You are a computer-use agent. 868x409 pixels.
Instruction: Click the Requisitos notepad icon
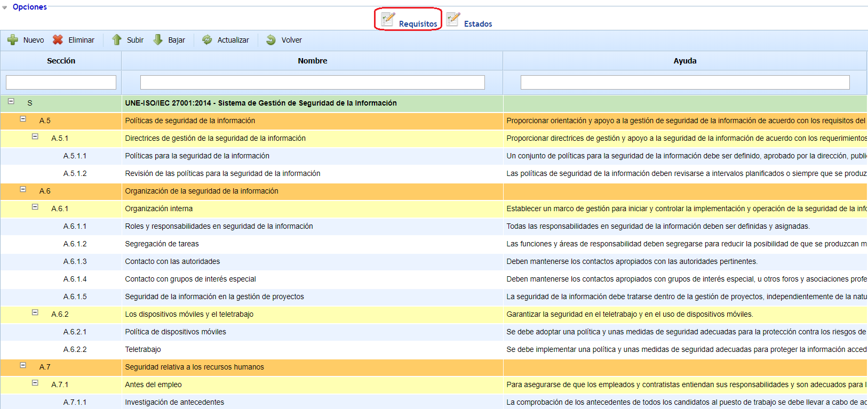388,19
